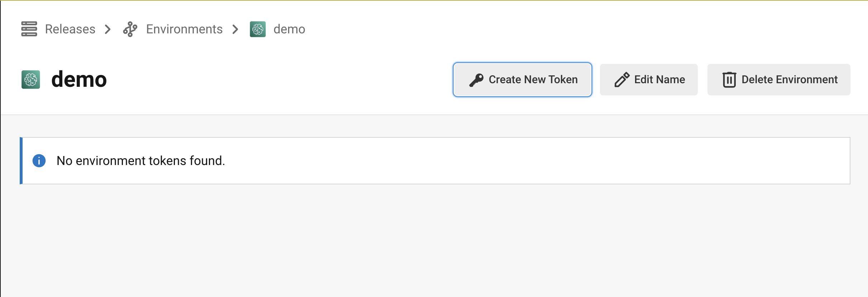
Task: Click the trash icon on Delete Environment button
Action: (x=730, y=79)
